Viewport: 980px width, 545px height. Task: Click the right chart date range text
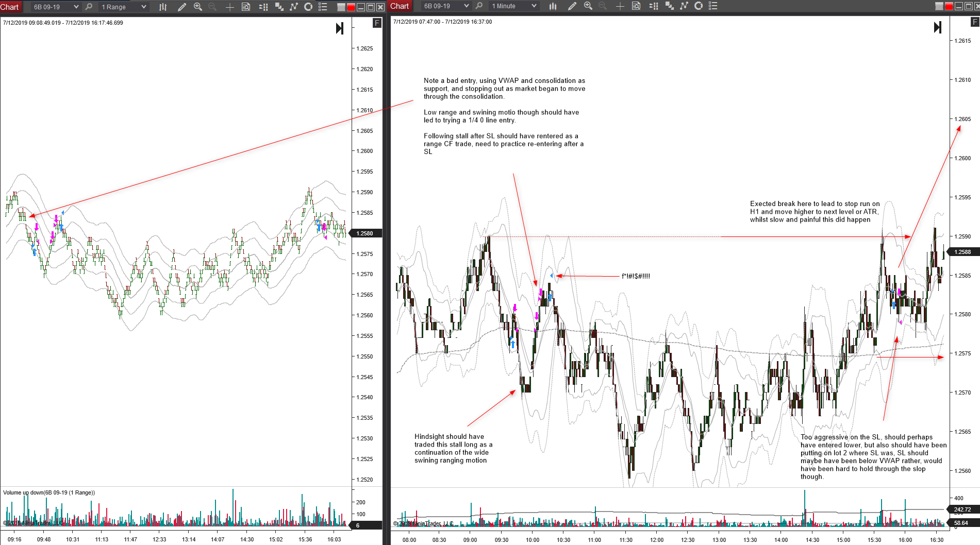point(443,22)
